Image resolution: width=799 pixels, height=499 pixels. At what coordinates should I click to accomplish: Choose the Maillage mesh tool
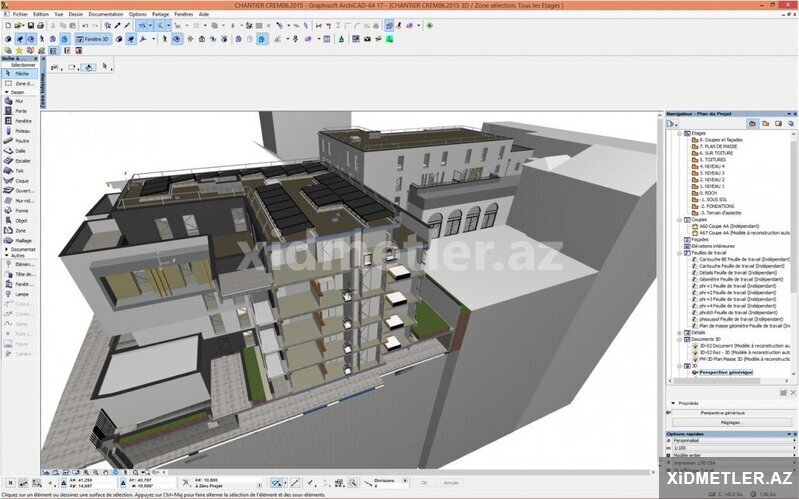(20, 240)
